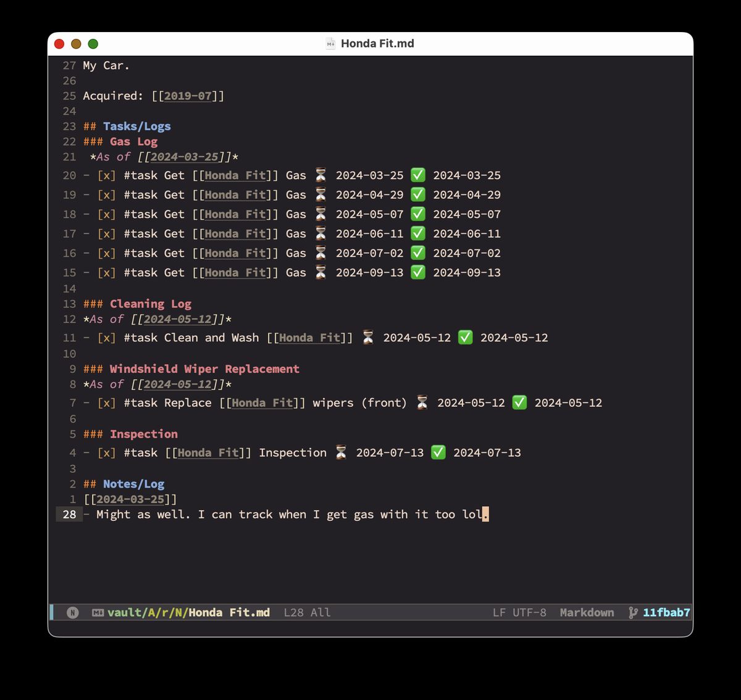Click the Honda Fit.md window title

[377, 43]
